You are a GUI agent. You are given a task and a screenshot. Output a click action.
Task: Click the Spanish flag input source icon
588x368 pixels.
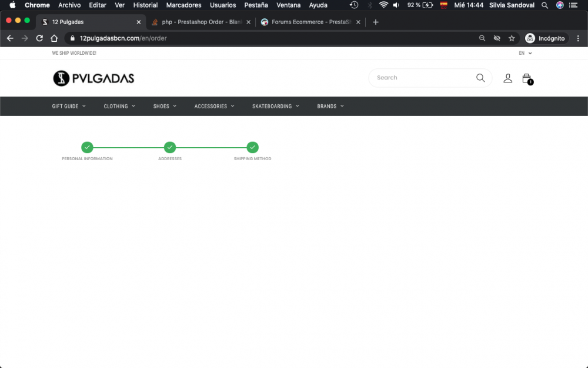click(x=443, y=5)
